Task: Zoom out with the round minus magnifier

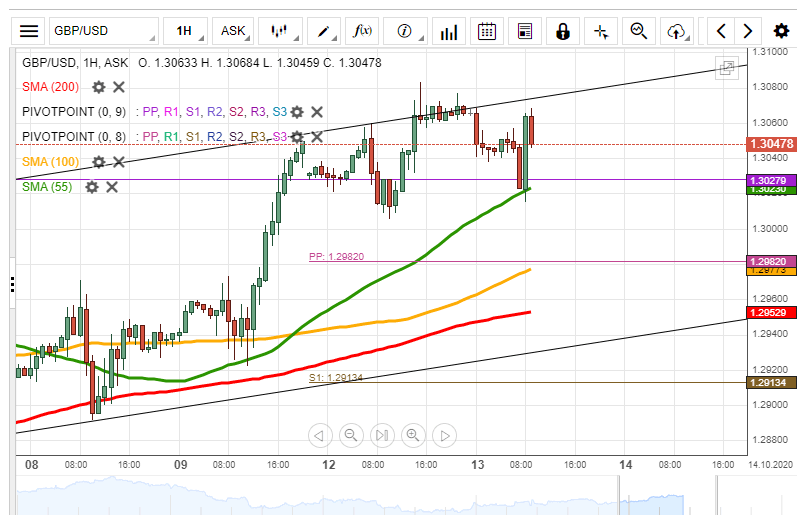Action: coord(351,436)
